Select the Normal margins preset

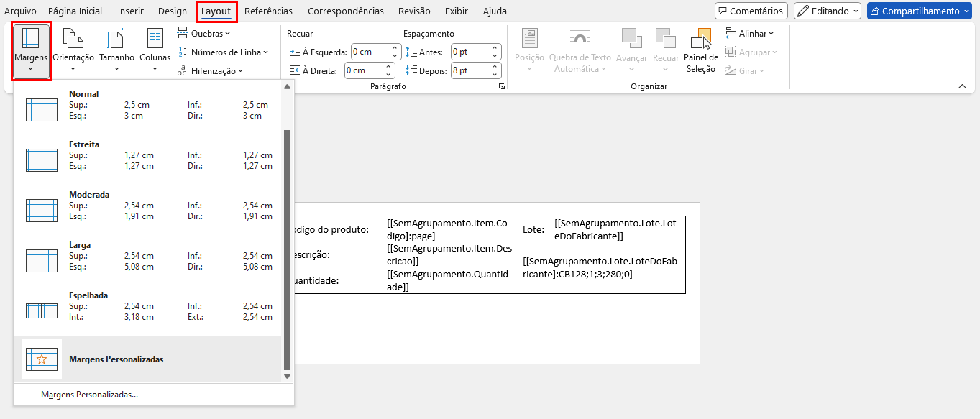147,105
